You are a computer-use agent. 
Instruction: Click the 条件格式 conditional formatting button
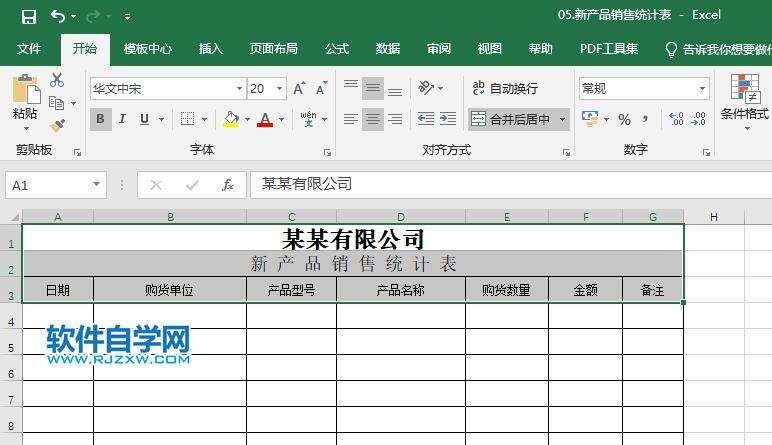pyautogui.click(x=744, y=101)
